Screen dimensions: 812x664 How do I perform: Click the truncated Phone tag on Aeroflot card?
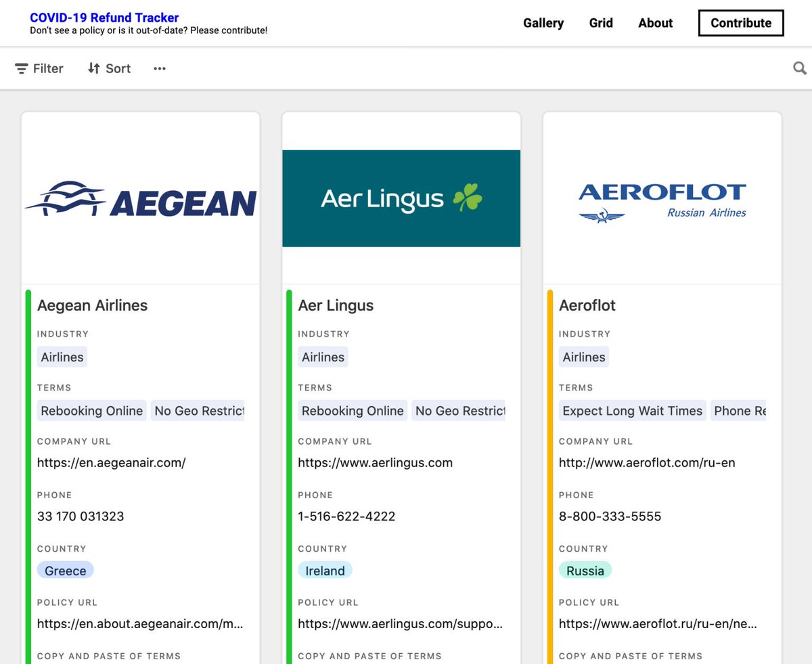click(x=738, y=411)
